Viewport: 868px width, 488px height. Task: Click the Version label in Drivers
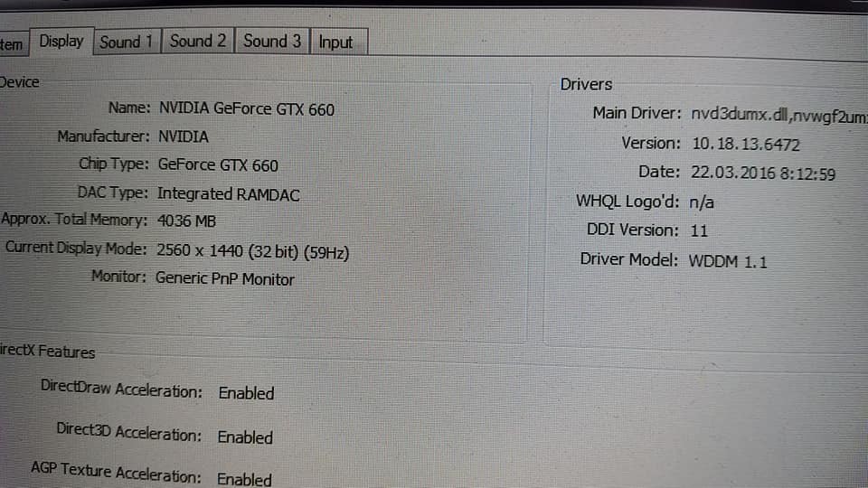650,143
